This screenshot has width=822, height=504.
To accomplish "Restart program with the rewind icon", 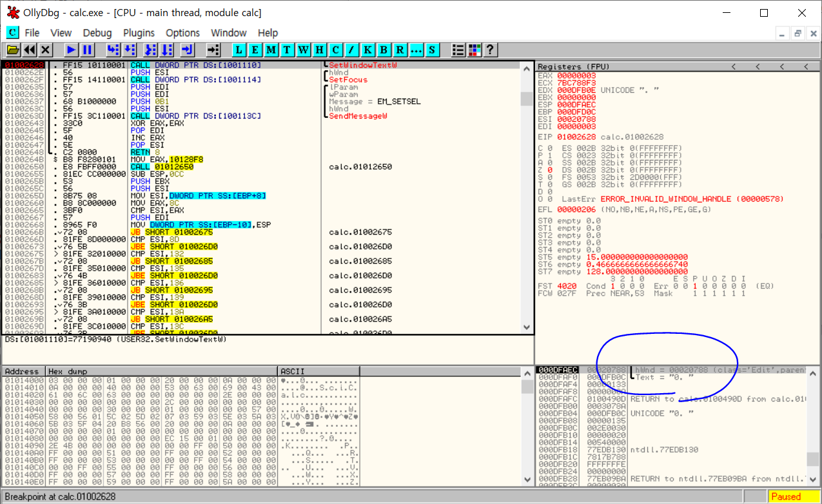I will pyautogui.click(x=30, y=50).
